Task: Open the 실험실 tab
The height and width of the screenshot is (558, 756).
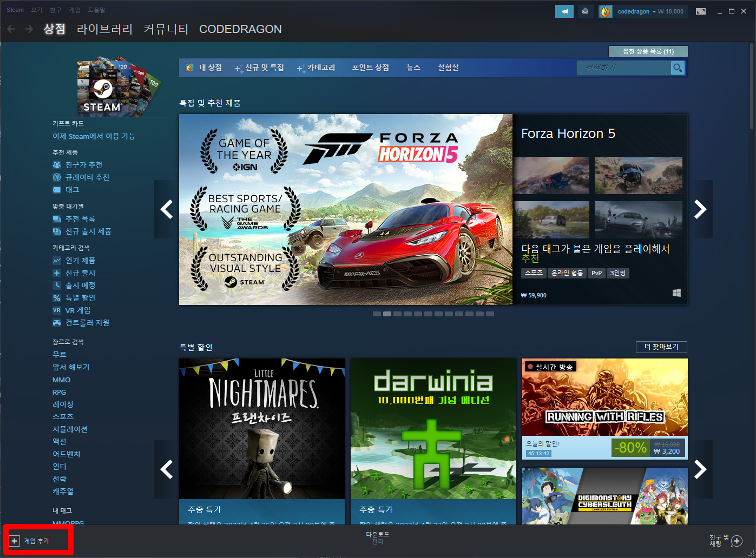Action: click(x=448, y=68)
